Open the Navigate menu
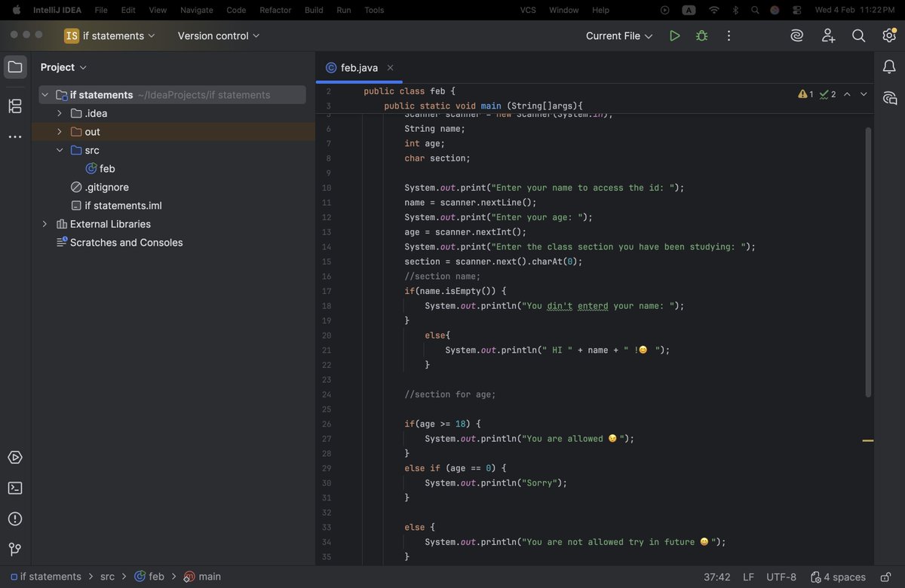Viewport: 905px width, 588px height. (196, 10)
